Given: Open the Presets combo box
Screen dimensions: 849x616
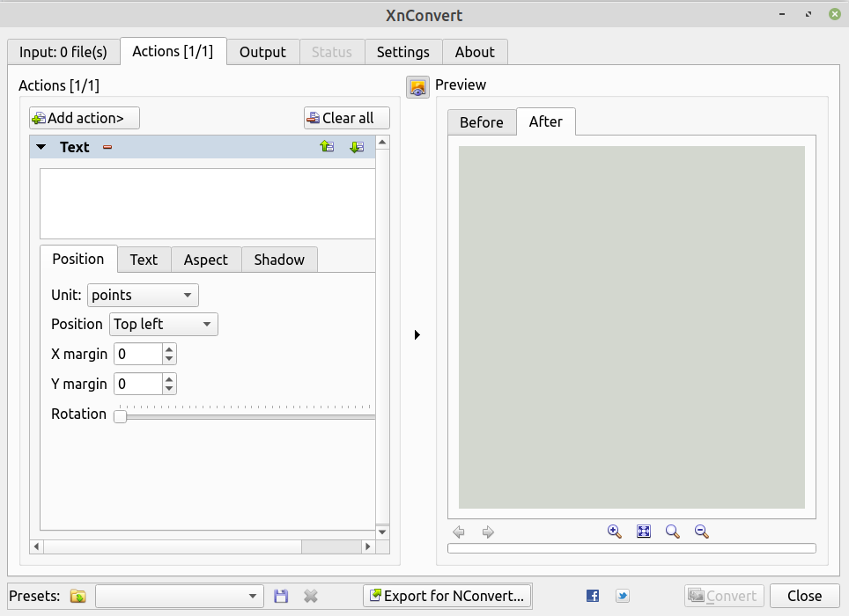Looking at the screenshot, I should (x=179, y=596).
